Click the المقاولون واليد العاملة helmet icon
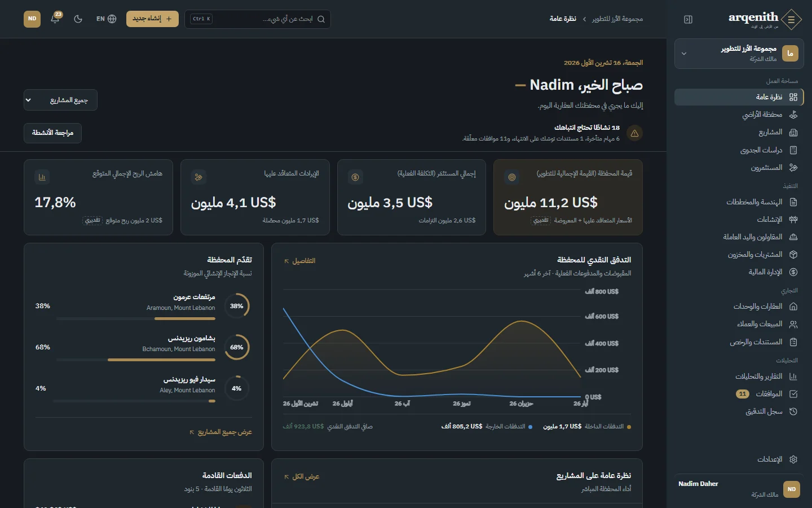812x508 pixels. pyautogui.click(x=793, y=237)
